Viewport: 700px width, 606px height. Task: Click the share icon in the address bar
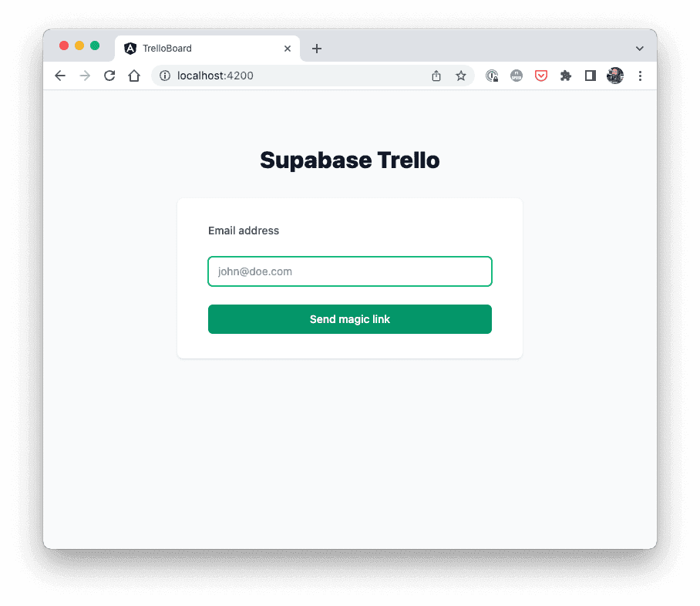(436, 76)
